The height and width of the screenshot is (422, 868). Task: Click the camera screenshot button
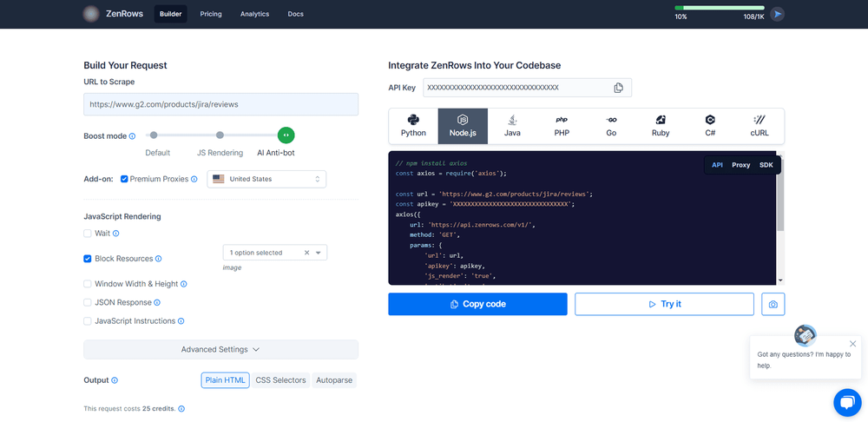click(773, 304)
